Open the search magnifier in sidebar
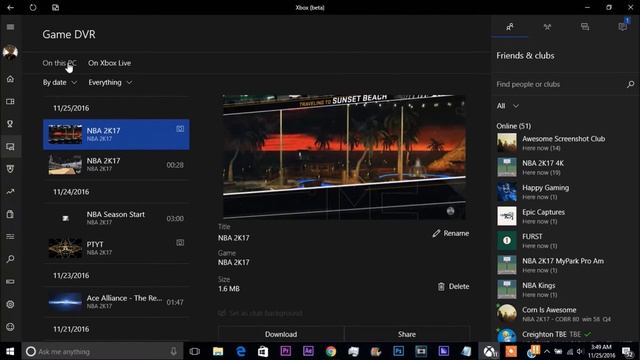Viewport: 640px width, 360px height. pyautogui.click(x=10, y=259)
